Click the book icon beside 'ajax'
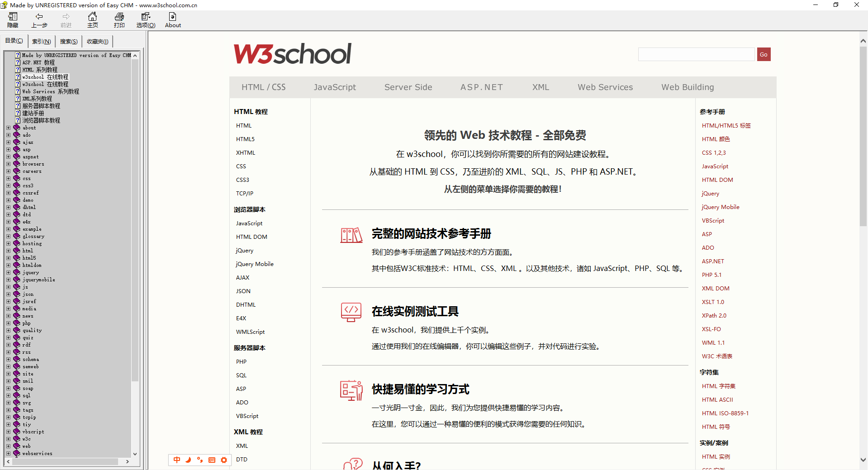Screen dimensions: 868x470 pos(17,142)
